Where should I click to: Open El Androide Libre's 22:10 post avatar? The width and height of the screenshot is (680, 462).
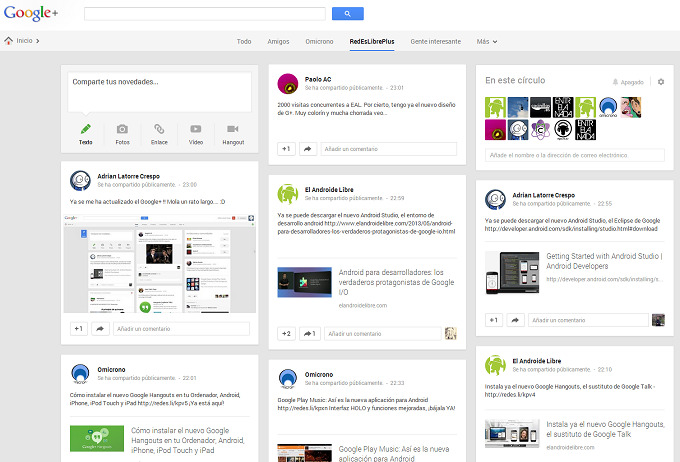coord(495,365)
